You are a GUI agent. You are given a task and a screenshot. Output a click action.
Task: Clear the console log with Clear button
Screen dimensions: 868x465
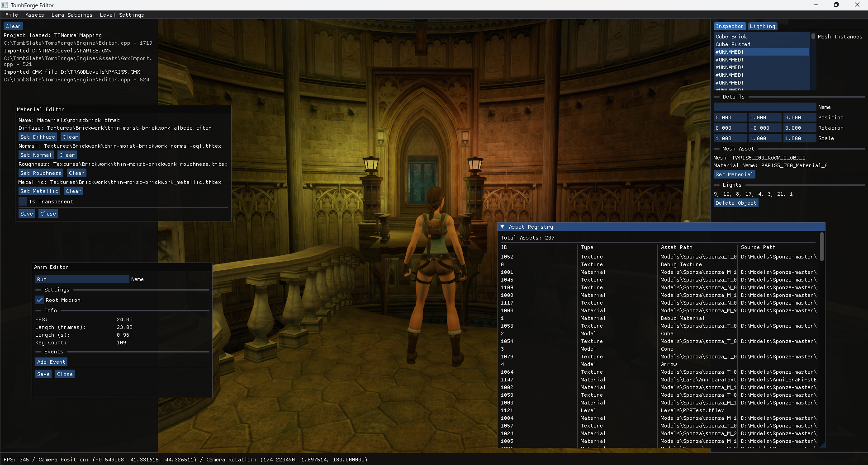coord(13,26)
